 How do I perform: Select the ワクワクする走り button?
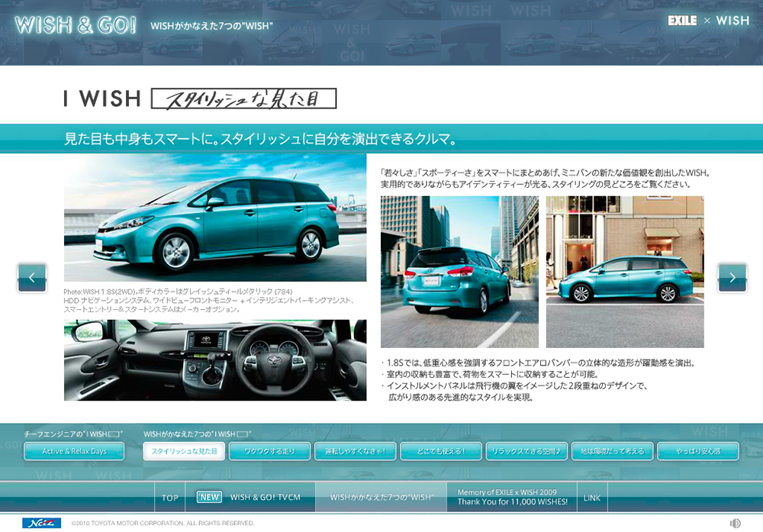tap(269, 451)
